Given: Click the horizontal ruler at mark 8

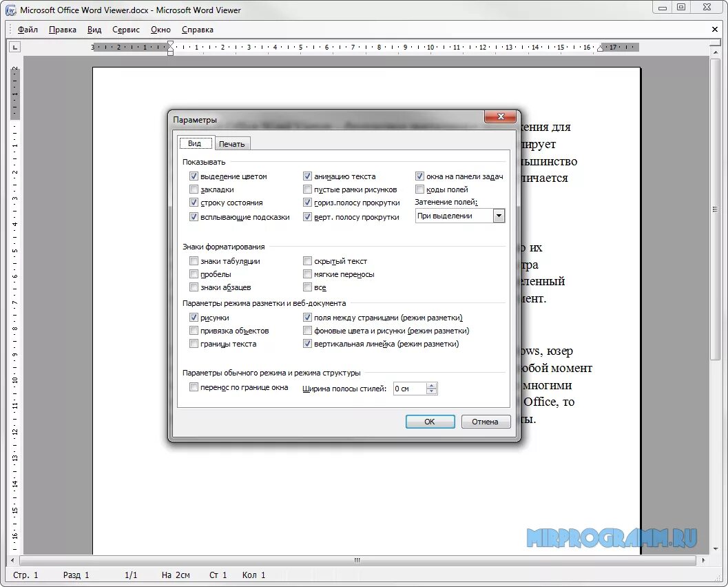Looking at the screenshot, I should pyautogui.click(x=379, y=47).
